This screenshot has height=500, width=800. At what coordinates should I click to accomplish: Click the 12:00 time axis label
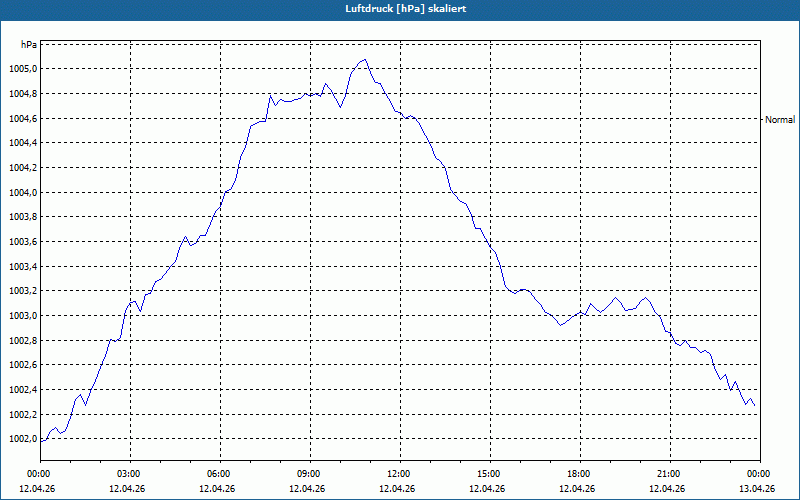397,474
